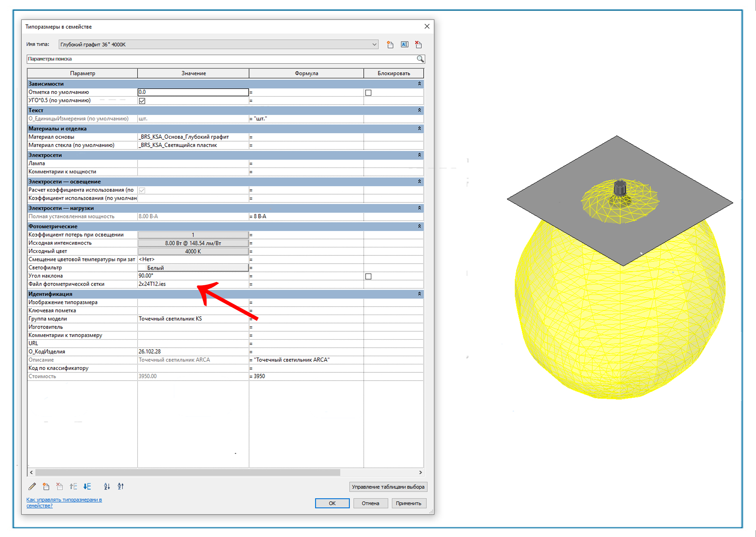
Task: Confirm with the OK button
Action: click(332, 503)
